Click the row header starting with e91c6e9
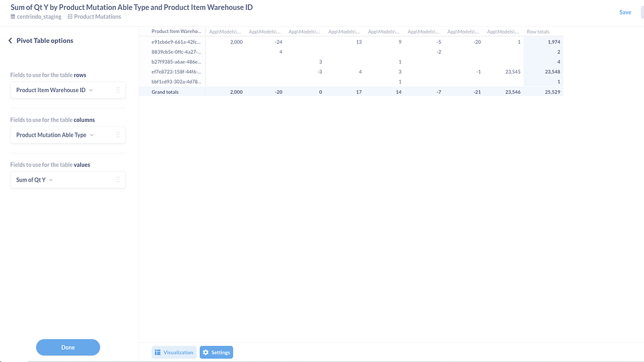 click(x=175, y=42)
